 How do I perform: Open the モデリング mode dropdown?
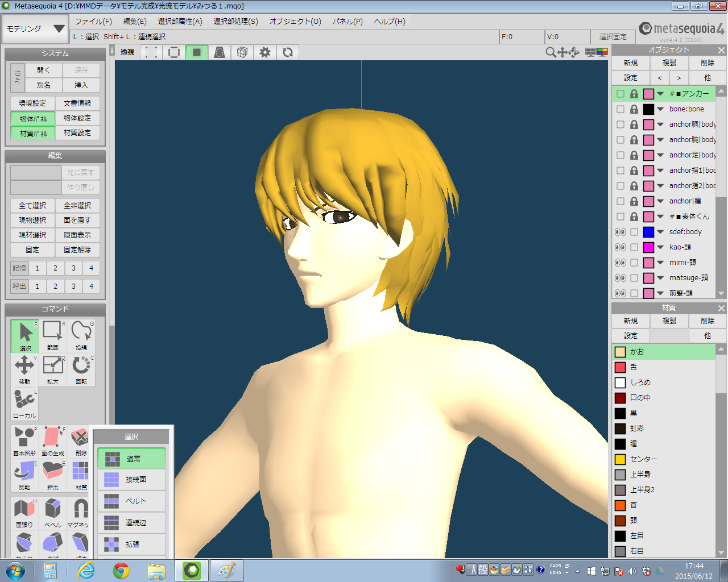tap(35, 28)
